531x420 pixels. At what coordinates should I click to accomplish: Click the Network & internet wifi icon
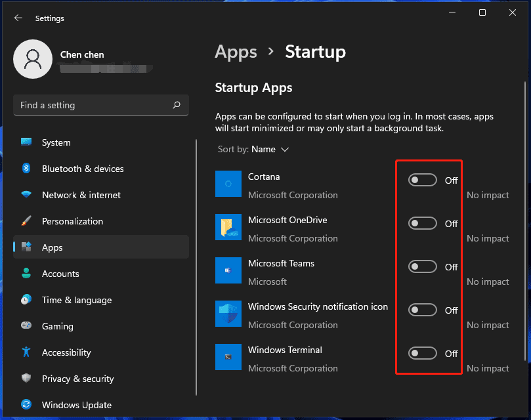pos(26,195)
